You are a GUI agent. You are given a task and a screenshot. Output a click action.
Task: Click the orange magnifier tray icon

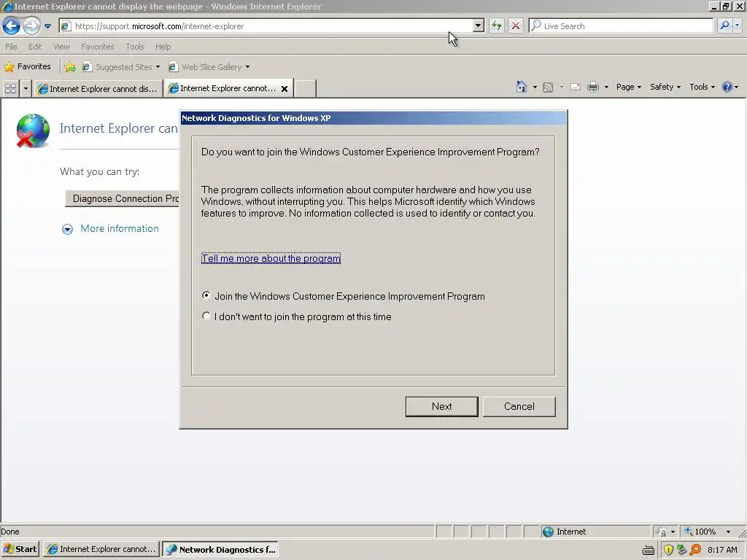695,550
